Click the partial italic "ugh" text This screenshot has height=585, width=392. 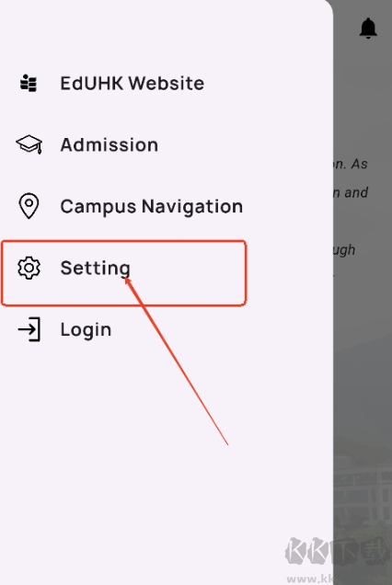[x=344, y=250]
